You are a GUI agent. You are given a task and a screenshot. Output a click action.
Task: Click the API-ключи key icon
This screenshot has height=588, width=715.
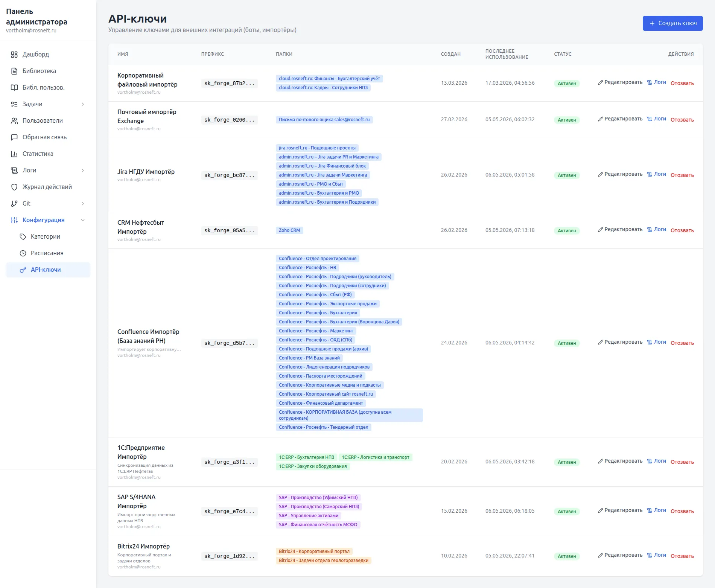(x=23, y=270)
